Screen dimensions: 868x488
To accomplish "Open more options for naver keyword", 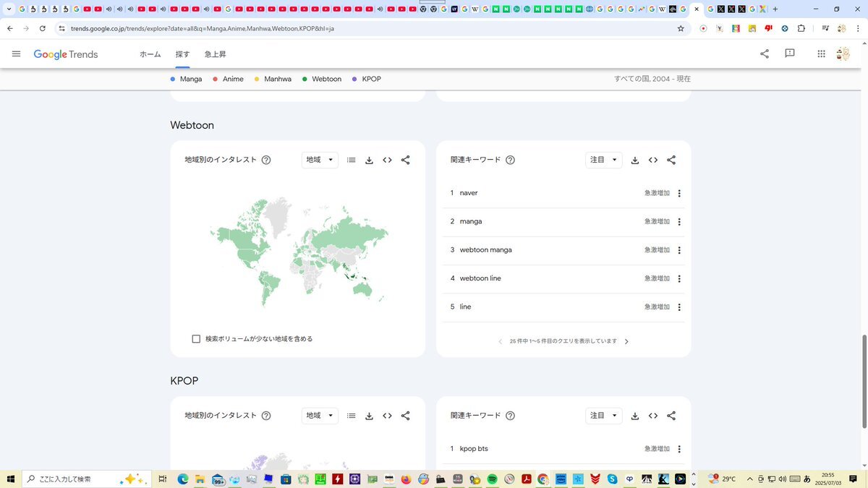I will coord(679,193).
